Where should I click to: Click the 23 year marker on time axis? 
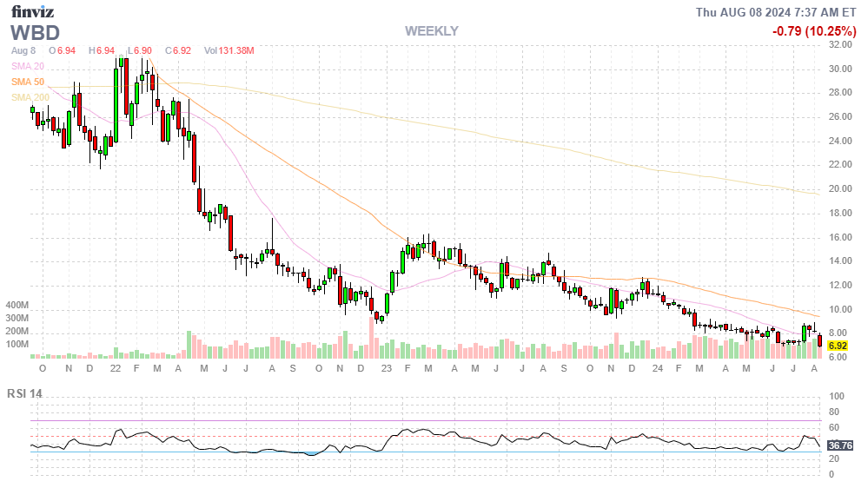click(387, 368)
